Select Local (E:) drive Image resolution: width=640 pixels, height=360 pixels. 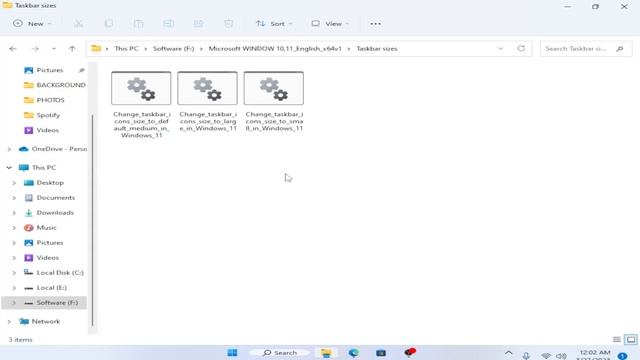tap(45, 288)
